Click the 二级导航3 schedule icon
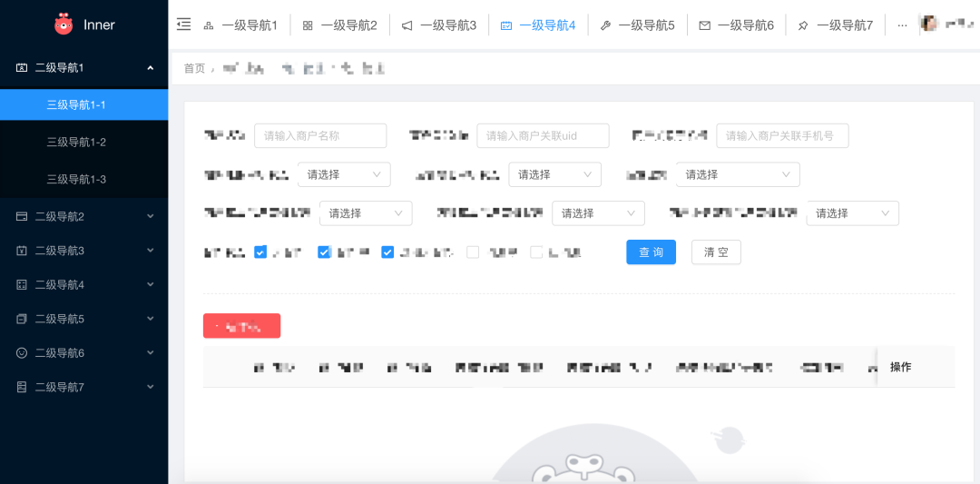 [x=21, y=251]
